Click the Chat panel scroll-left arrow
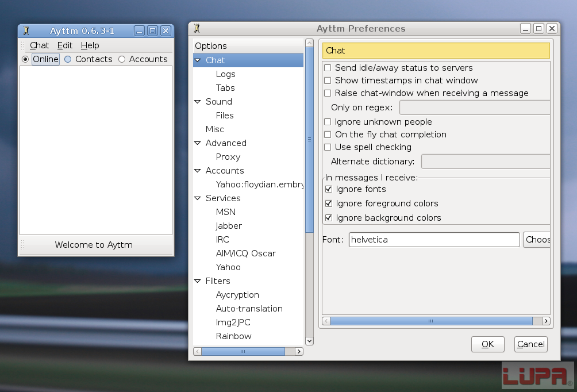 coord(326,321)
